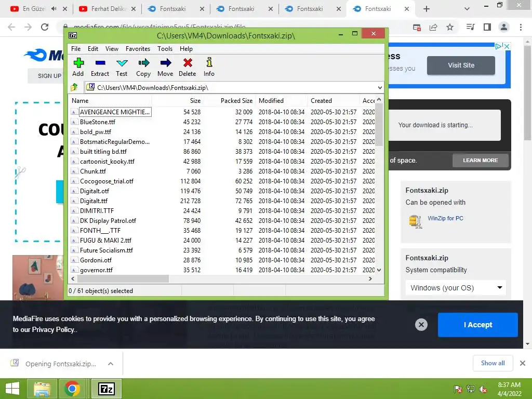The width and height of the screenshot is (532, 399).
Task: Select the Chunk.ttf file
Action: [92, 171]
